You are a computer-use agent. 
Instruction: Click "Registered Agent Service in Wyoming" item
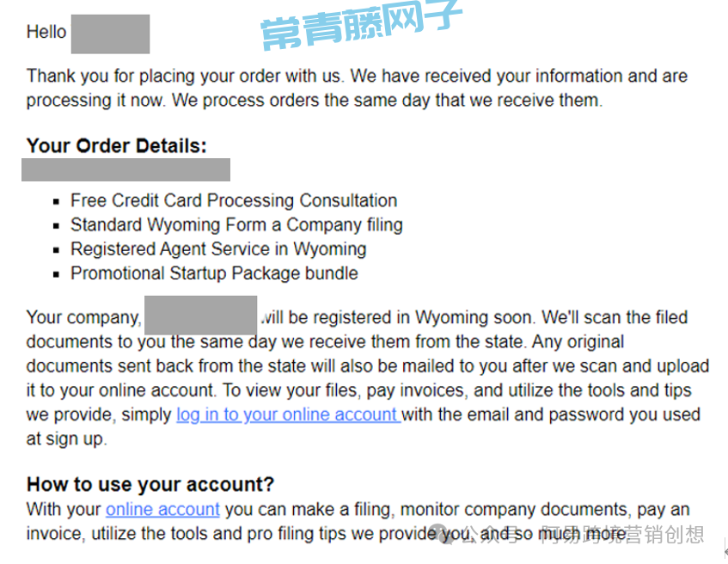pyautogui.click(x=218, y=249)
